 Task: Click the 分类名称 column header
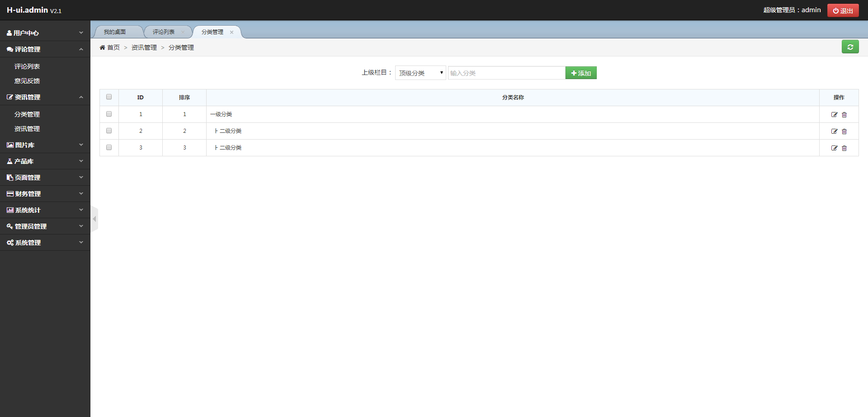tap(513, 98)
